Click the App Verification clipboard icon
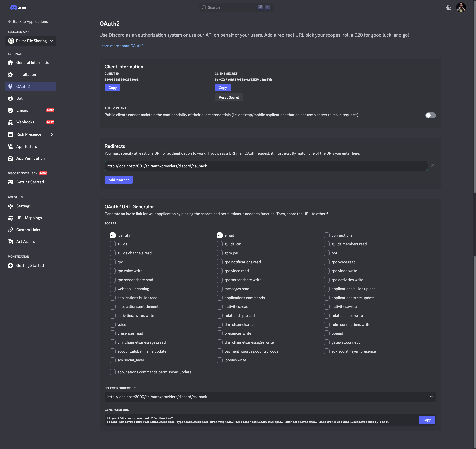 10,158
